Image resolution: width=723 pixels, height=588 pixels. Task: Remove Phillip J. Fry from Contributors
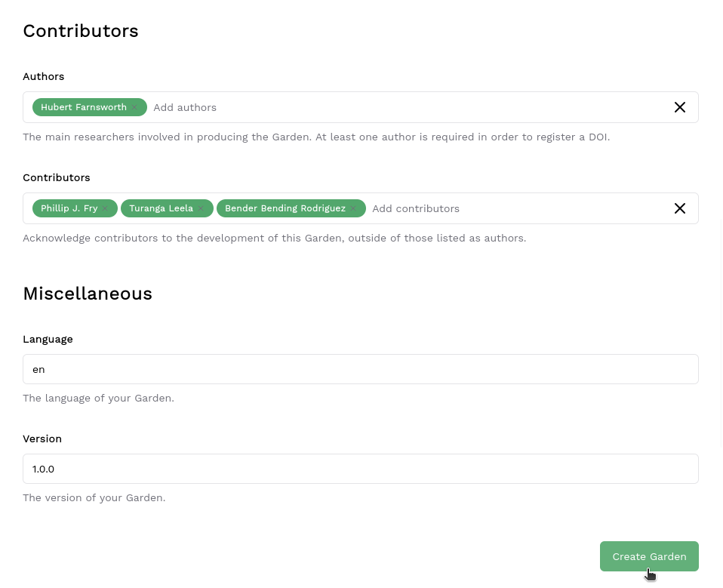click(x=106, y=208)
